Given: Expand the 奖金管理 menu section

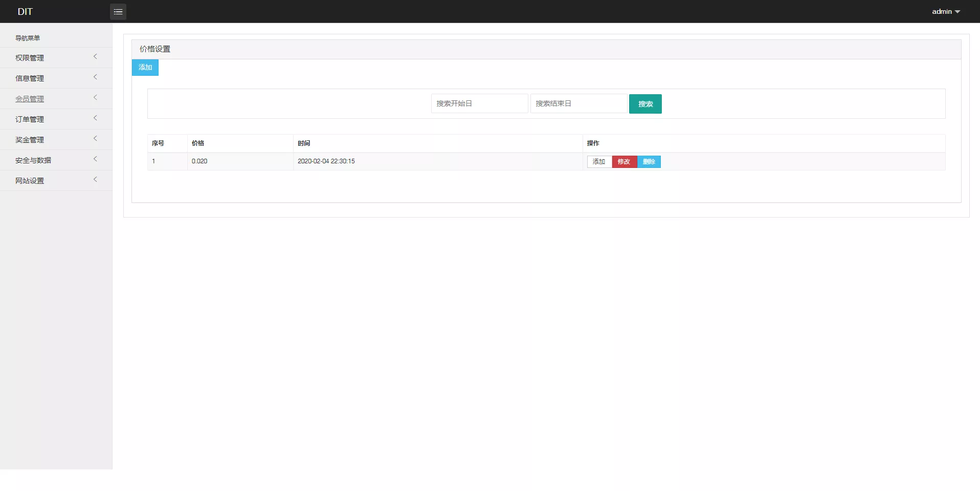Looking at the screenshot, I should click(55, 139).
